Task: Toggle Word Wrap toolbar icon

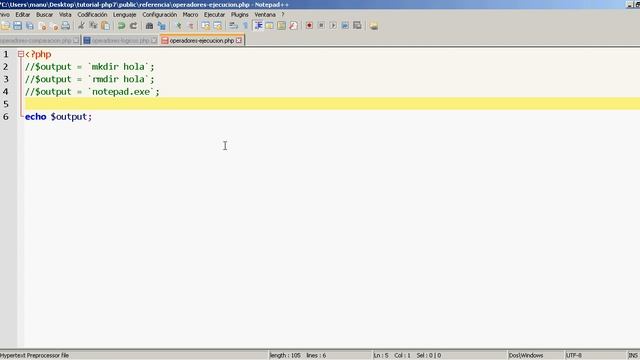Action: click(x=233, y=26)
